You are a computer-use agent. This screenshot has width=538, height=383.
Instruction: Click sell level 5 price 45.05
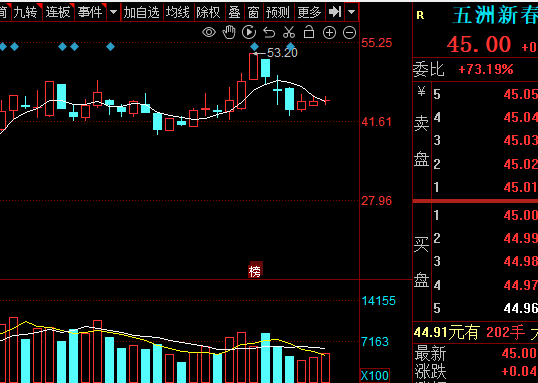(x=521, y=94)
